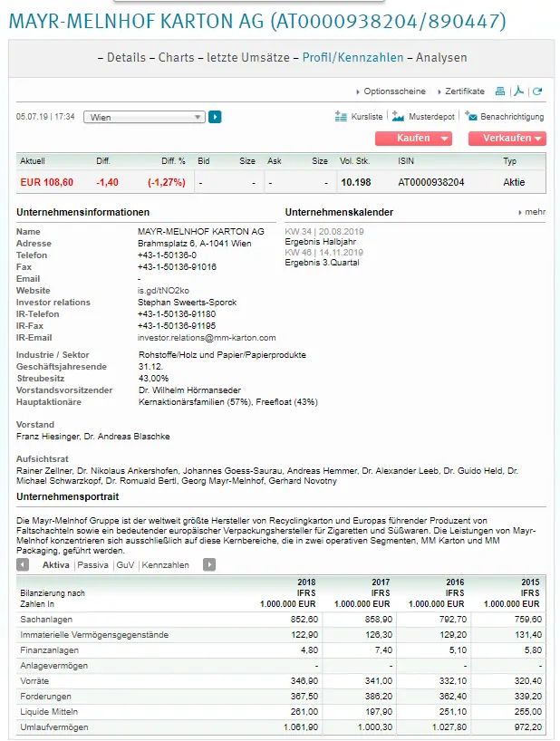Image resolution: width=560 pixels, height=741 pixels.
Task: Expand the Verkaufen button dropdown arrow
Action: click(537, 139)
